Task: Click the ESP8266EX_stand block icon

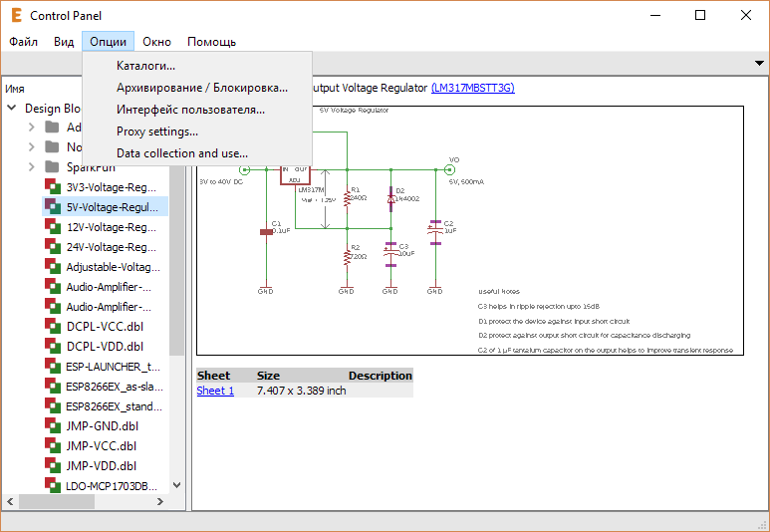Action: pos(53,405)
